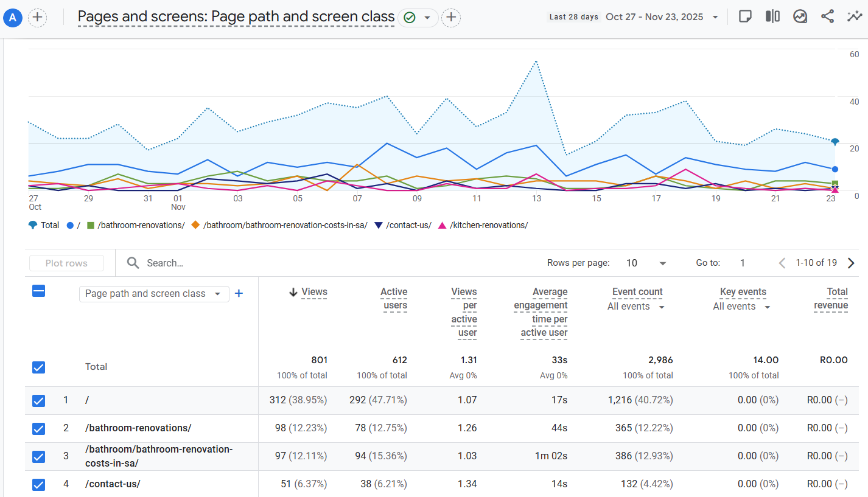Screen dimensions: 868x497
Task: Click the Total legend marker
Action: point(33,225)
